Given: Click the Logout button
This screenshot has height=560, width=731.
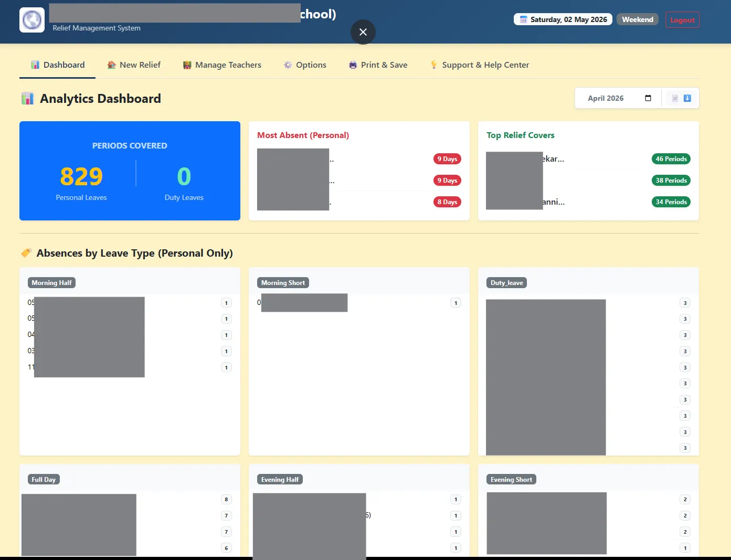Looking at the screenshot, I should tap(682, 20).
